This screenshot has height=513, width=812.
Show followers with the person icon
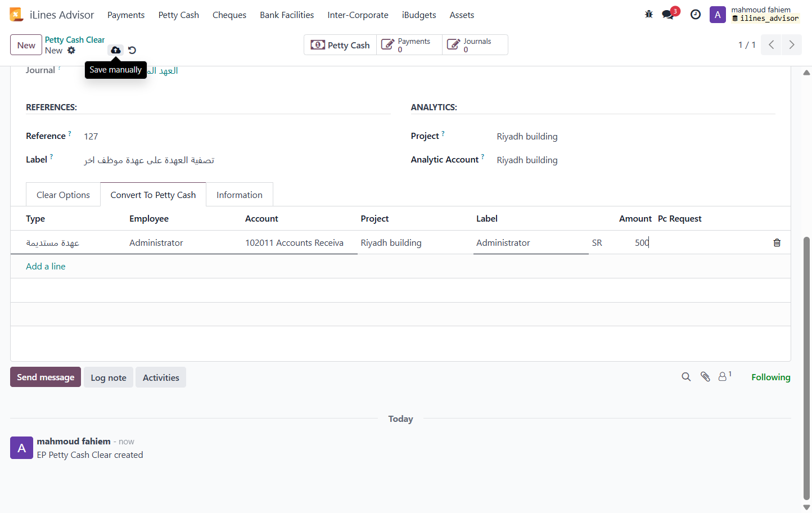[725, 376]
